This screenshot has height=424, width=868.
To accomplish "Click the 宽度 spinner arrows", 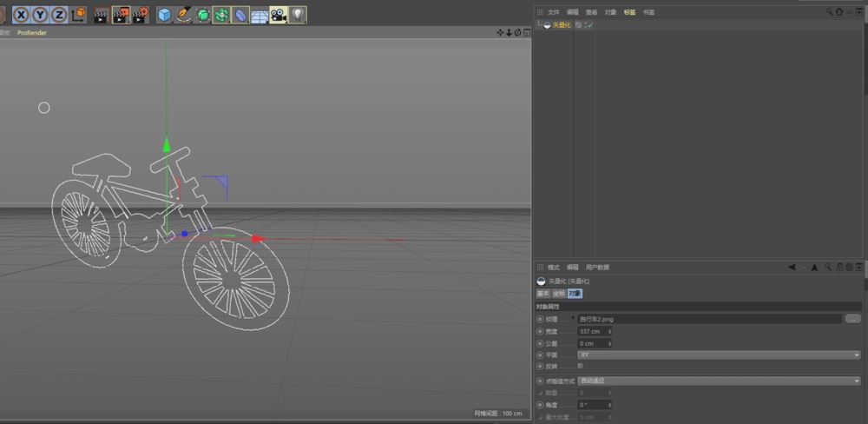I will (x=608, y=331).
